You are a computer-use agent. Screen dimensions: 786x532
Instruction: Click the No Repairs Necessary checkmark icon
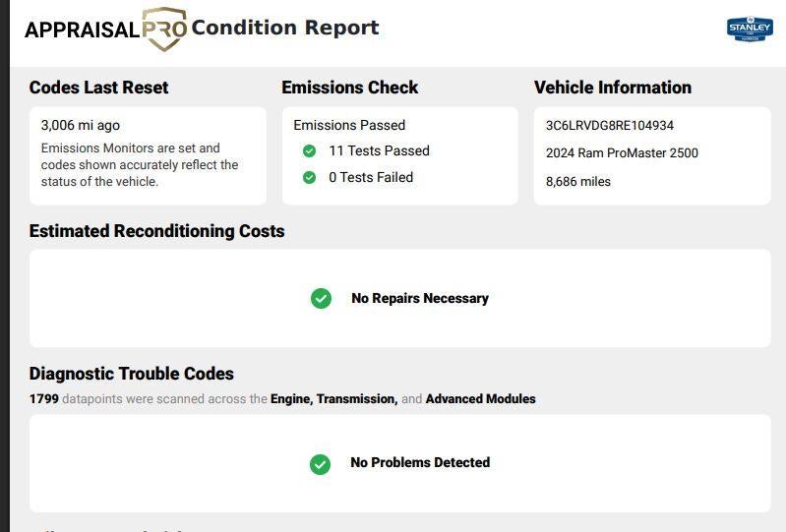point(321,298)
